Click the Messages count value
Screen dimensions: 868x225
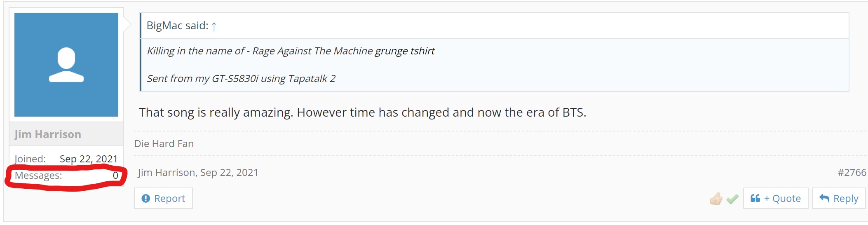115,176
